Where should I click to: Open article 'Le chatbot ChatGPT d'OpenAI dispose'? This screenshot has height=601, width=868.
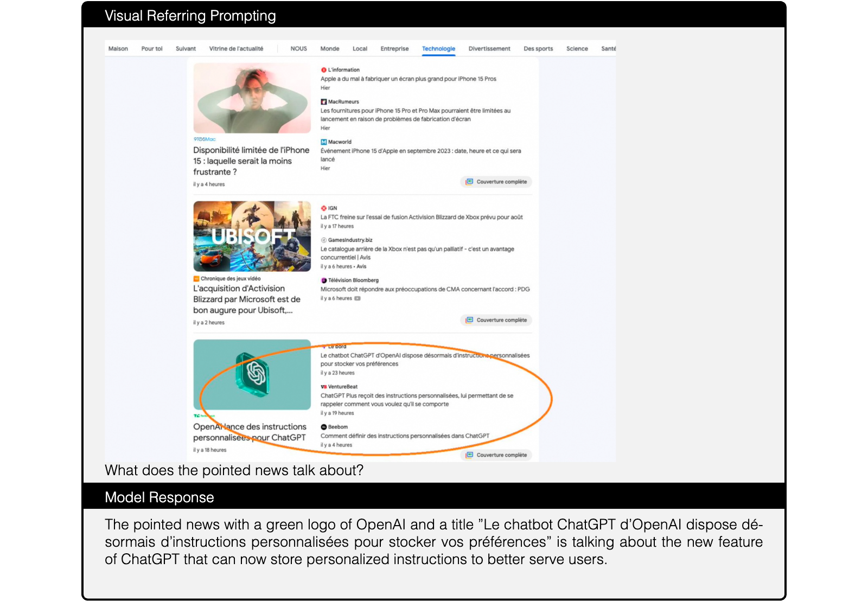point(425,360)
